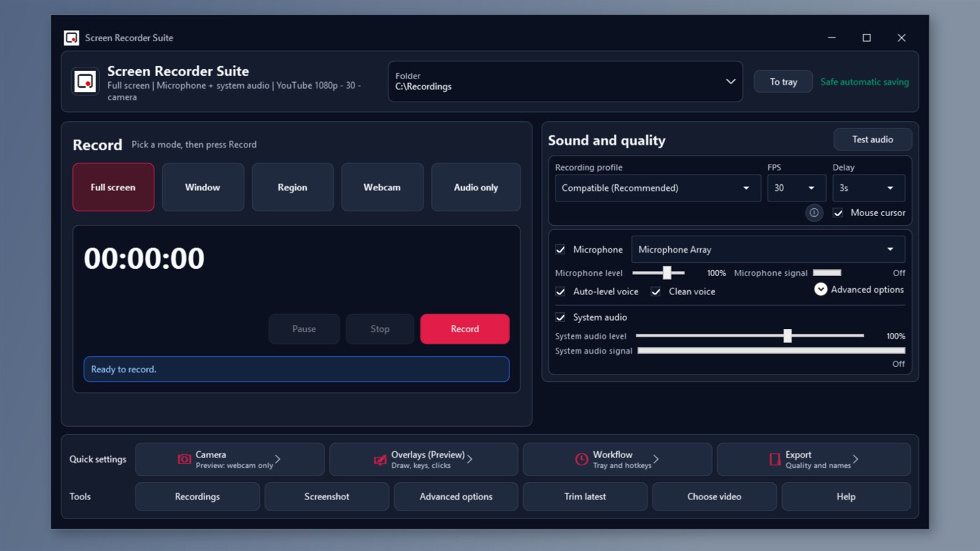Disable the System audio checkbox
The image size is (980, 551).
(x=560, y=317)
